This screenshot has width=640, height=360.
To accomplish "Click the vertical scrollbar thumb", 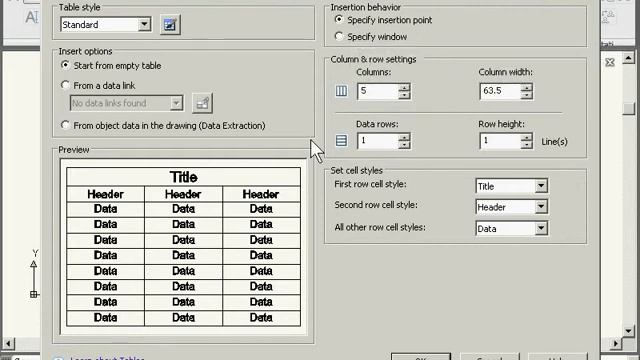I will (629, 109).
